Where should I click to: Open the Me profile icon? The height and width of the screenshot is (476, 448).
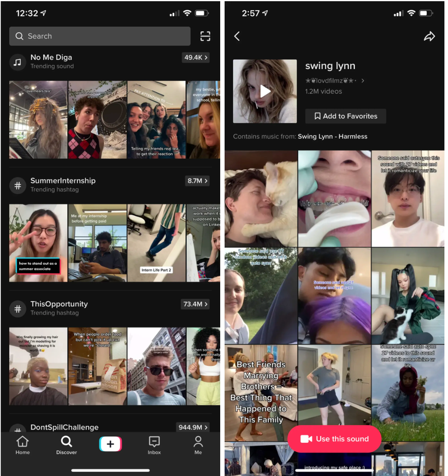198,444
